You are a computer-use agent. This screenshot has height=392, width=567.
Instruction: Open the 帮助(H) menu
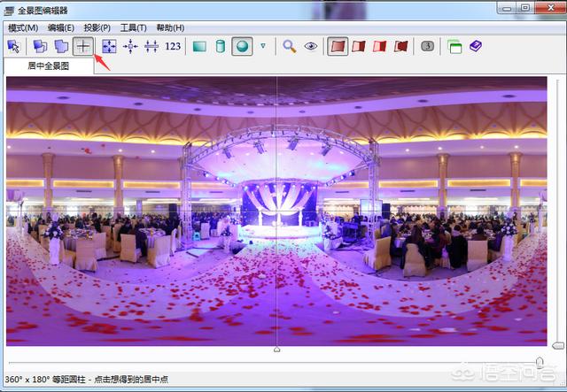click(x=170, y=27)
